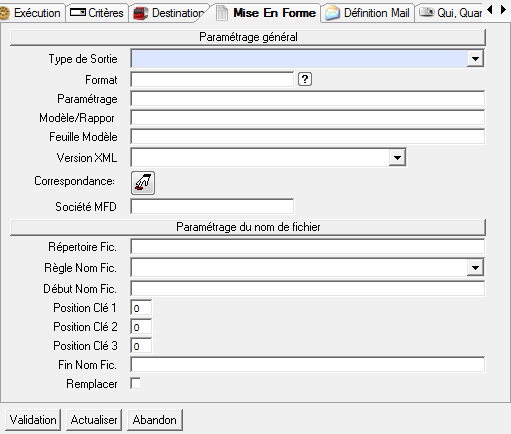Click the Format help question mark icon
The image size is (511, 434).
(x=305, y=79)
